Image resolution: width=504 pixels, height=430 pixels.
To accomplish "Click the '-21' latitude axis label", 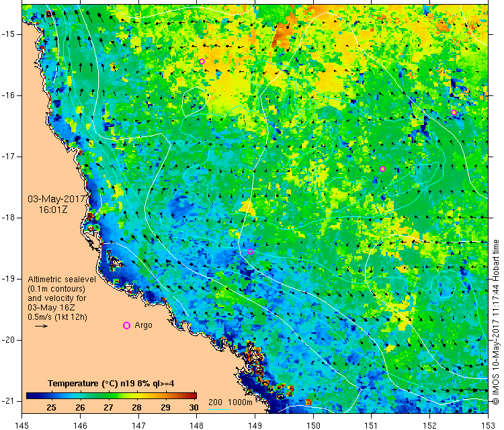I will [x=7, y=401].
